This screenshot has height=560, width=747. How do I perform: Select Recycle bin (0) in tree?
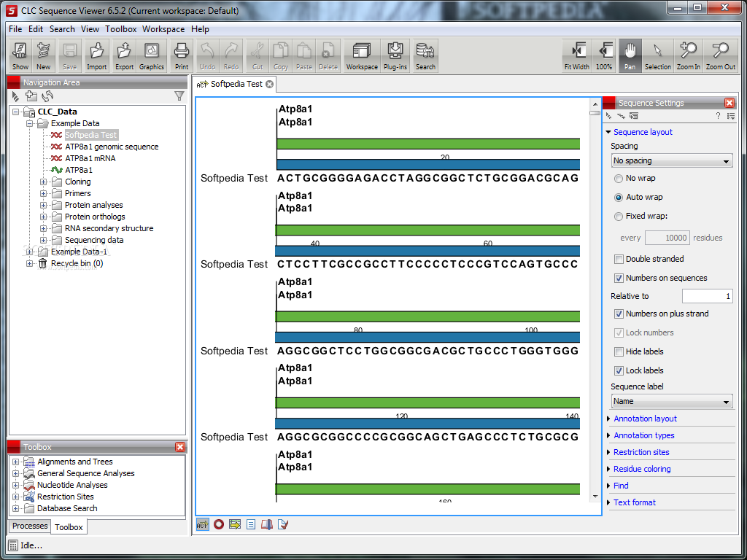point(77,263)
